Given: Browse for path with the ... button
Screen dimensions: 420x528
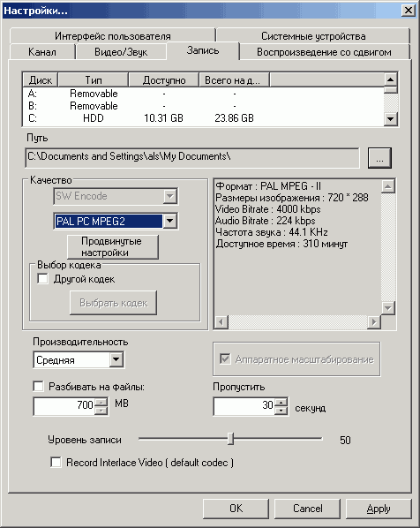Looking at the screenshot, I should 379,157.
